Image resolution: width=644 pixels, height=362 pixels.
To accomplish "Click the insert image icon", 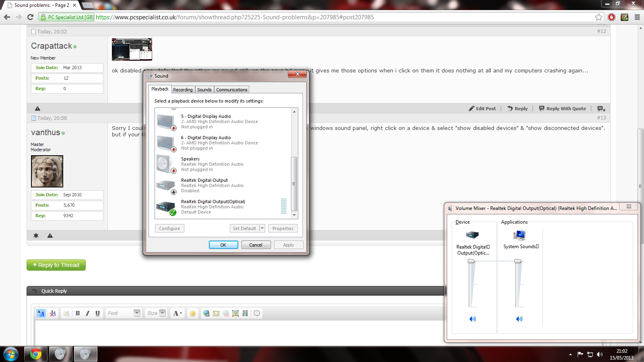I will pos(235,313).
